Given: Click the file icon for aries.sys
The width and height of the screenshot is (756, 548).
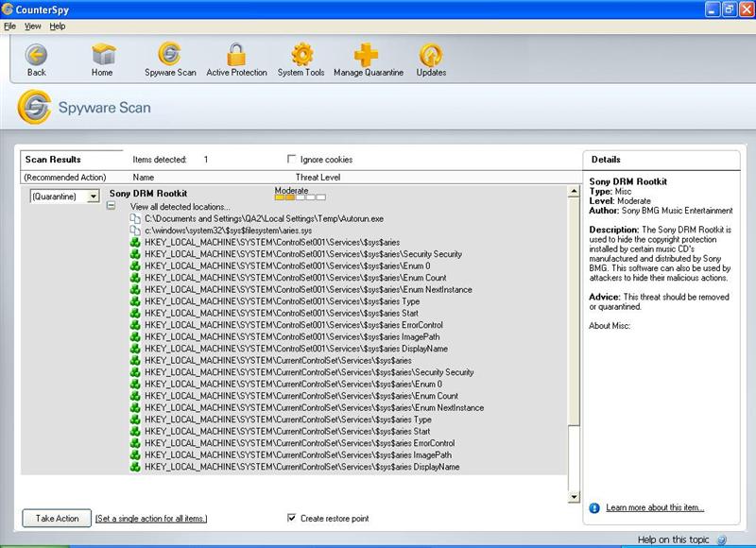Looking at the screenshot, I should click(x=135, y=231).
